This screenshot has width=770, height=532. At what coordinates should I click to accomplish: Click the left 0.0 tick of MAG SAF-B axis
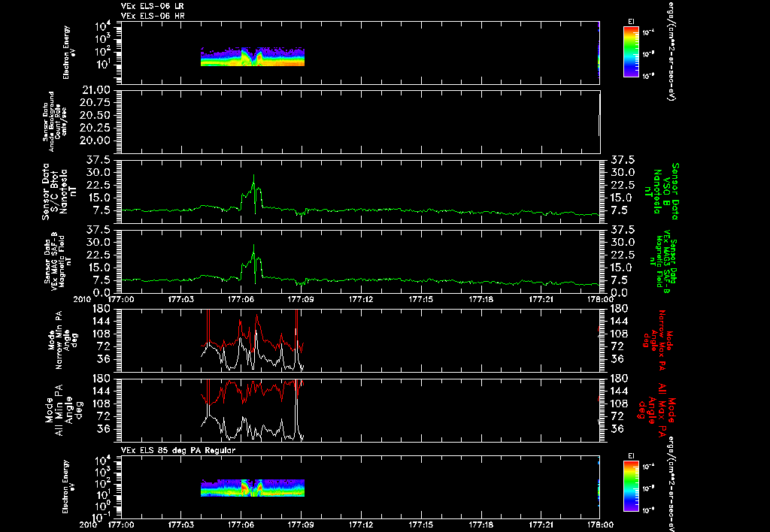click(x=102, y=293)
